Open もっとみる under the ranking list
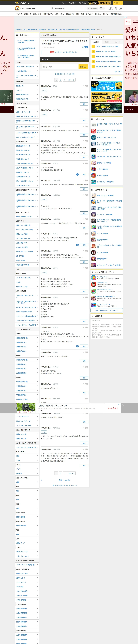 [118, 71]
